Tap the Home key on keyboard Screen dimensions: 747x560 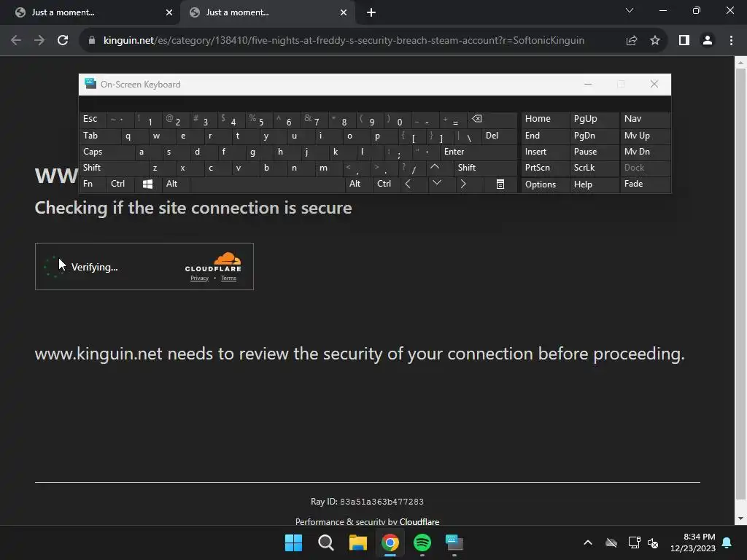point(545,119)
